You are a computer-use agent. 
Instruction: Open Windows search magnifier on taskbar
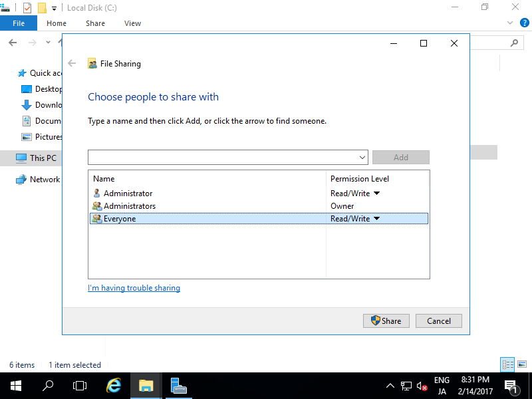[x=48, y=386]
